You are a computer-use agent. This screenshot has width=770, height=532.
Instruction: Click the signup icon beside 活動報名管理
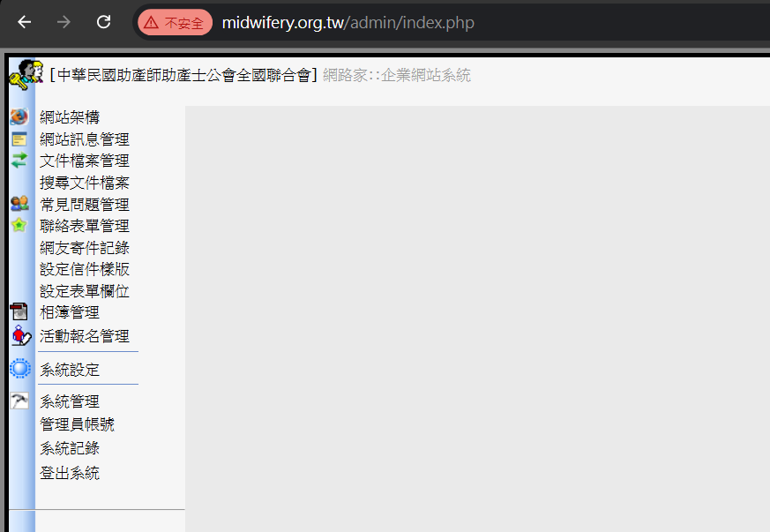coord(20,335)
